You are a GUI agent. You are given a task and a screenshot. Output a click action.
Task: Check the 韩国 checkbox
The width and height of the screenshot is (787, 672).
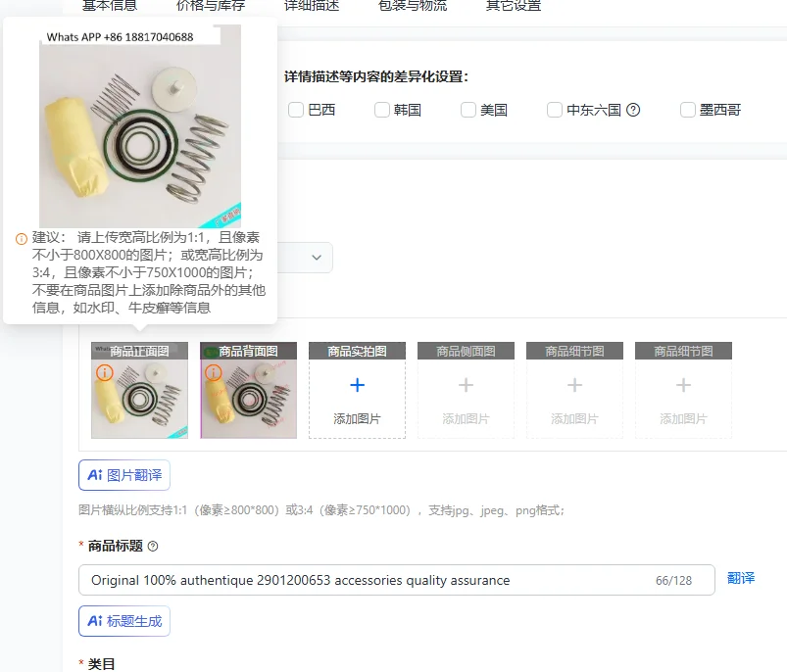point(382,110)
